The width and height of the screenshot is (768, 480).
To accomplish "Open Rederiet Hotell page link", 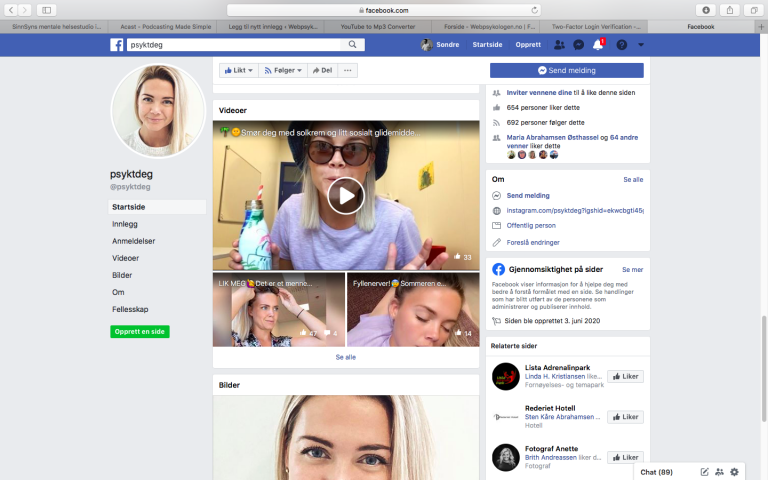I will point(550,408).
